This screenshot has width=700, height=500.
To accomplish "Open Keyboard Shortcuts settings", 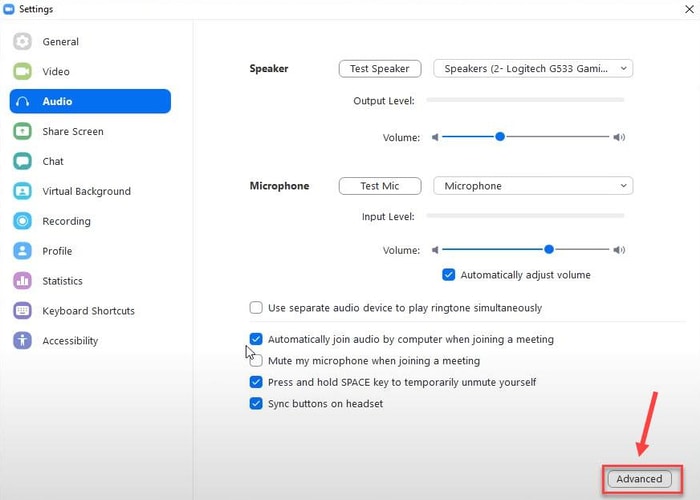I will 90,311.
